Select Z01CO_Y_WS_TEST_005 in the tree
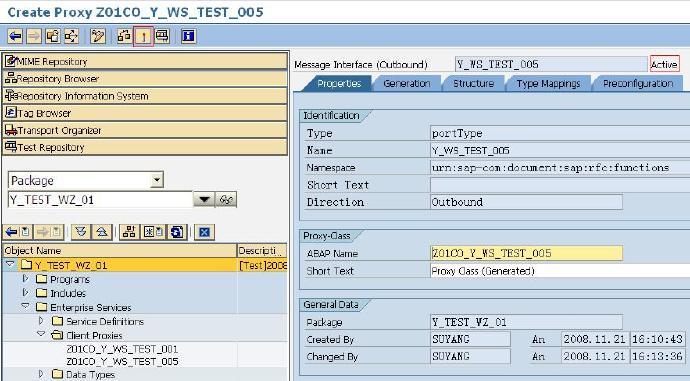Screen dimensions: 690x381 click(122, 362)
